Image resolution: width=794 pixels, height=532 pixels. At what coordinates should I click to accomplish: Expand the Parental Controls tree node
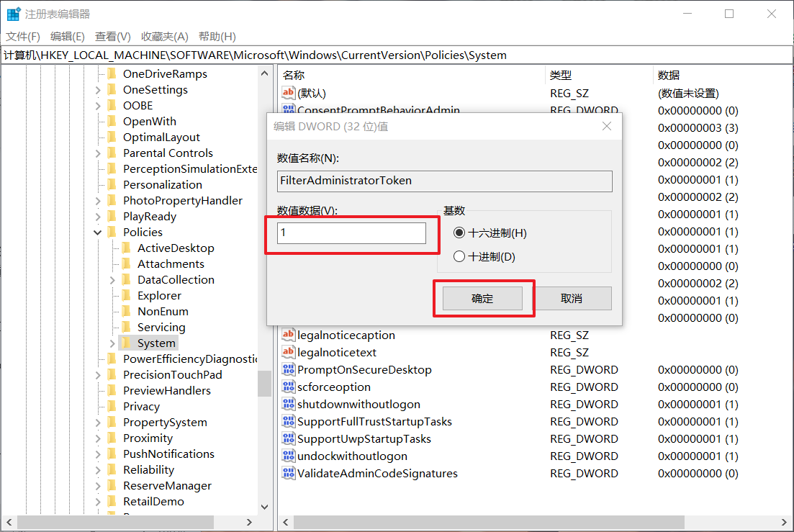[98, 153]
